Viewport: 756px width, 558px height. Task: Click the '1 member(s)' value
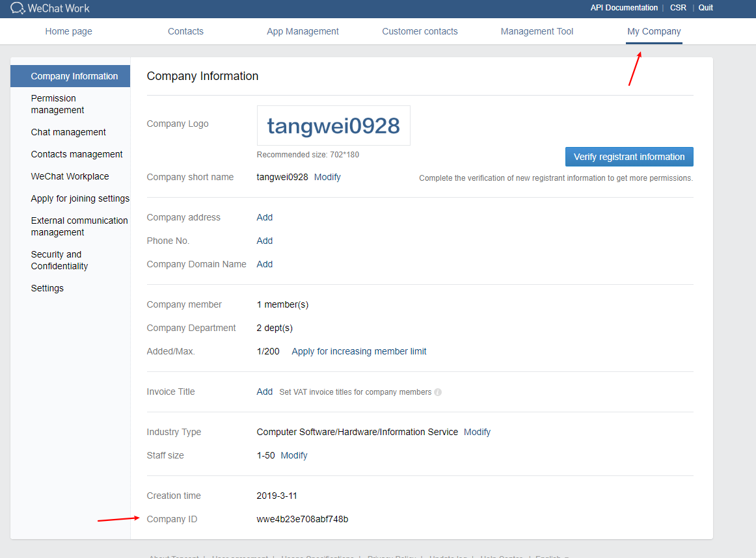click(282, 304)
